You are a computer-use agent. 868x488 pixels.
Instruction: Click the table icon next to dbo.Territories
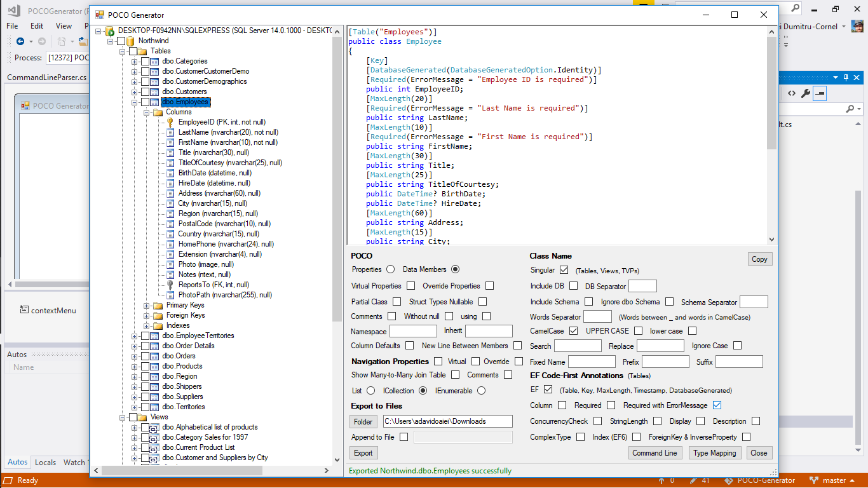[x=154, y=407]
